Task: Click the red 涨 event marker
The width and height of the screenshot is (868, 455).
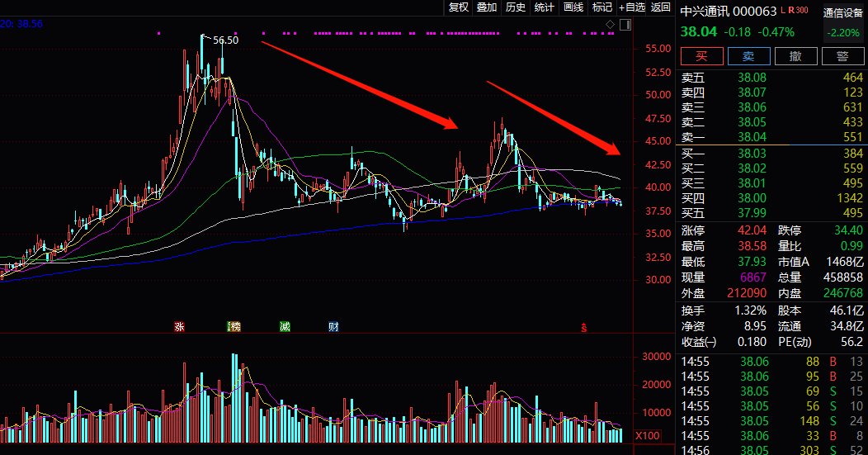Action: tap(179, 327)
